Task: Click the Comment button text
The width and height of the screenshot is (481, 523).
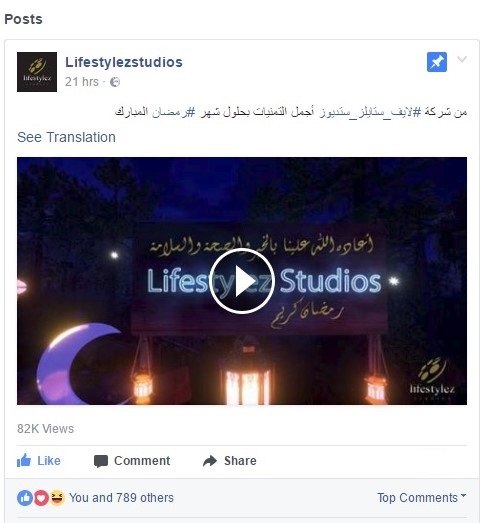Action: (x=142, y=461)
